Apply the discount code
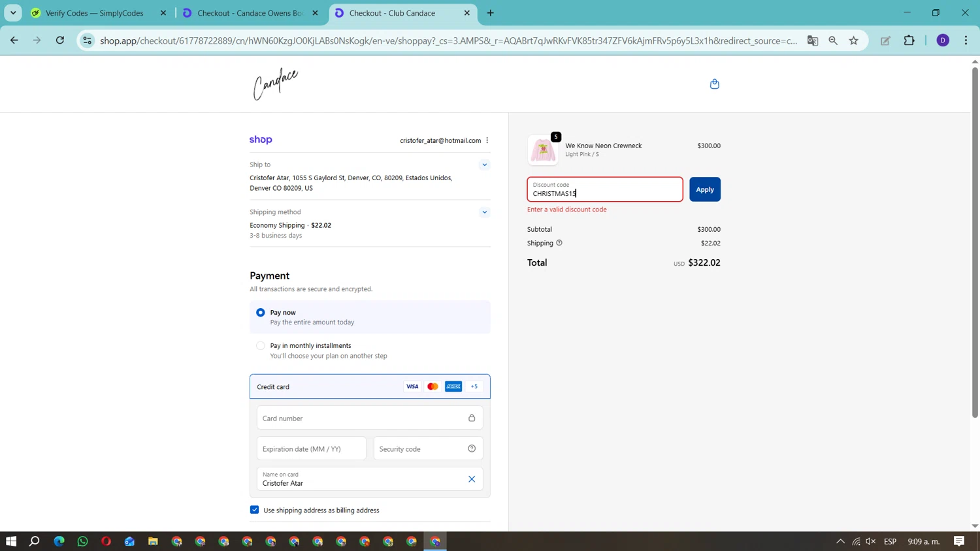This screenshot has height=551, width=980. pos(705,189)
